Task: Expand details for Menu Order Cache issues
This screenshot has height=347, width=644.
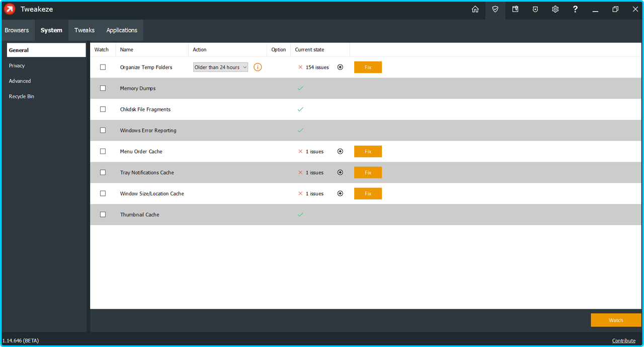Action: [x=340, y=151]
